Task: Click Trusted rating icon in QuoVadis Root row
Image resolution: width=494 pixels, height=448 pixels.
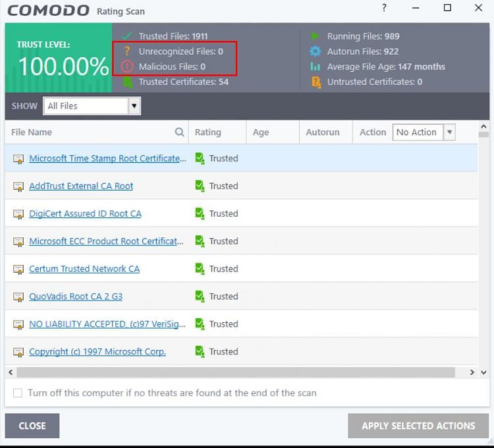Action: click(200, 296)
